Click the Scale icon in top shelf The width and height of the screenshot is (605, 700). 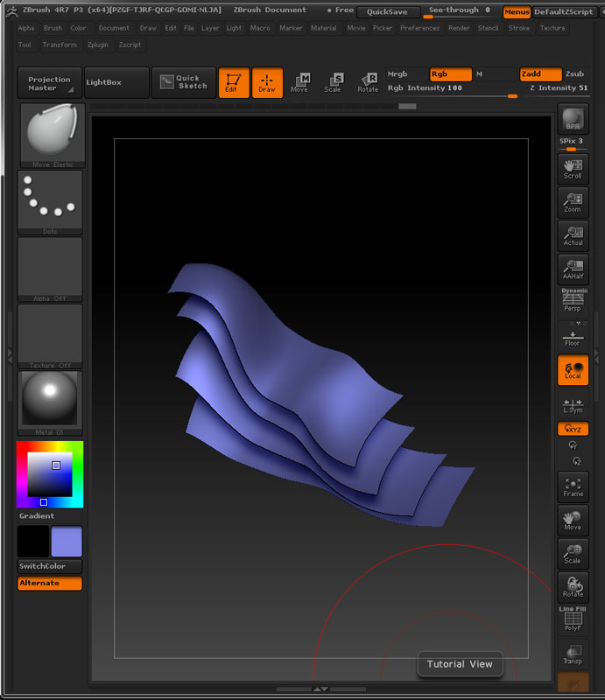333,82
